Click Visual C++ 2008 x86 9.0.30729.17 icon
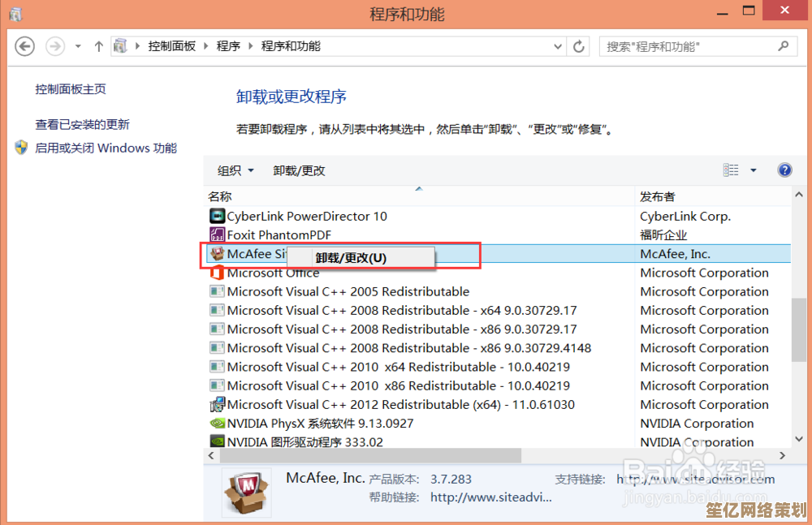The height and width of the screenshot is (525, 812). click(217, 329)
